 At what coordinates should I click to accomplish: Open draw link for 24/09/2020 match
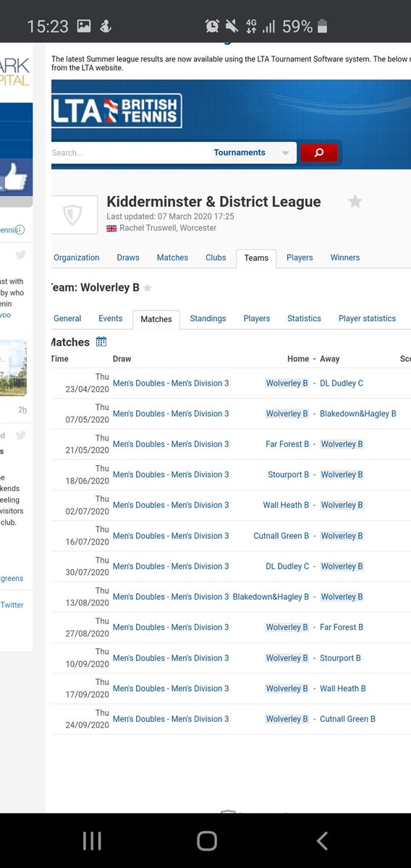171,719
